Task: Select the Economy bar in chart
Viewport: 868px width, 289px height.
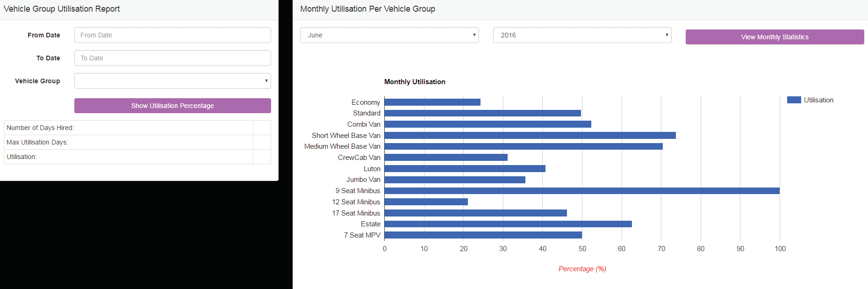Action: (x=432, y=102)
